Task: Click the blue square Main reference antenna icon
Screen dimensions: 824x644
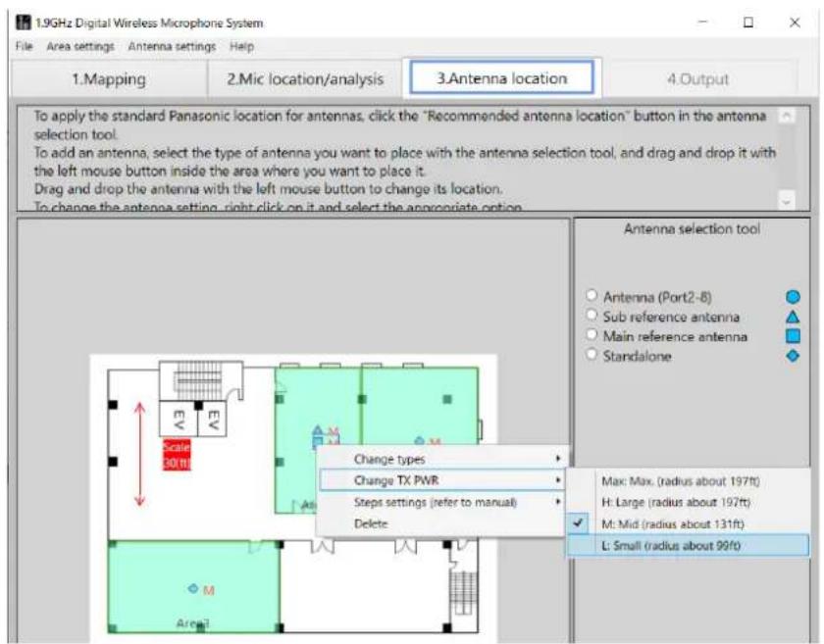Action: 793,336
